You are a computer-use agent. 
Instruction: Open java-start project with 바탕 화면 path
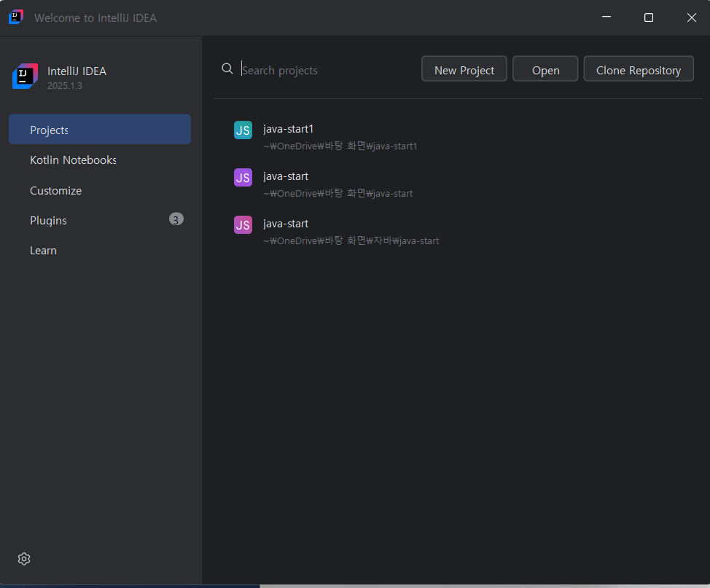286,176
